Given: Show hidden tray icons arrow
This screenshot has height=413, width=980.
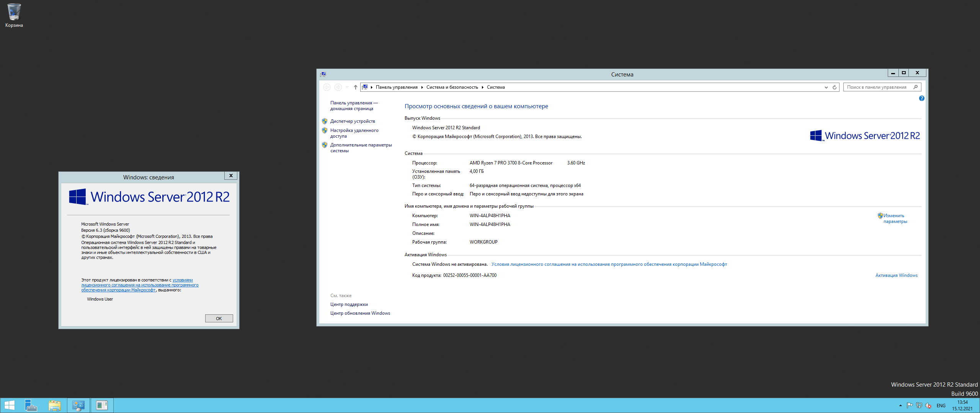Looking at the screenshot, I should coord(900,405).
